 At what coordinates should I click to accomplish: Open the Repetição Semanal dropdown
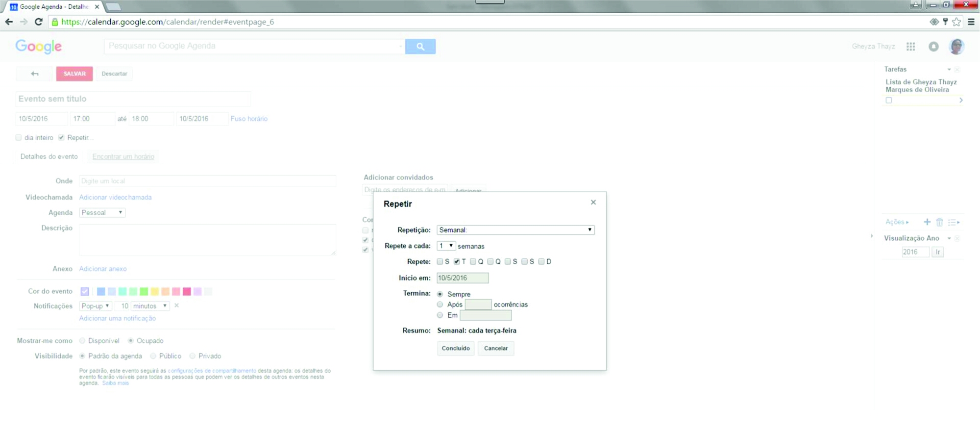click(515, 230)
